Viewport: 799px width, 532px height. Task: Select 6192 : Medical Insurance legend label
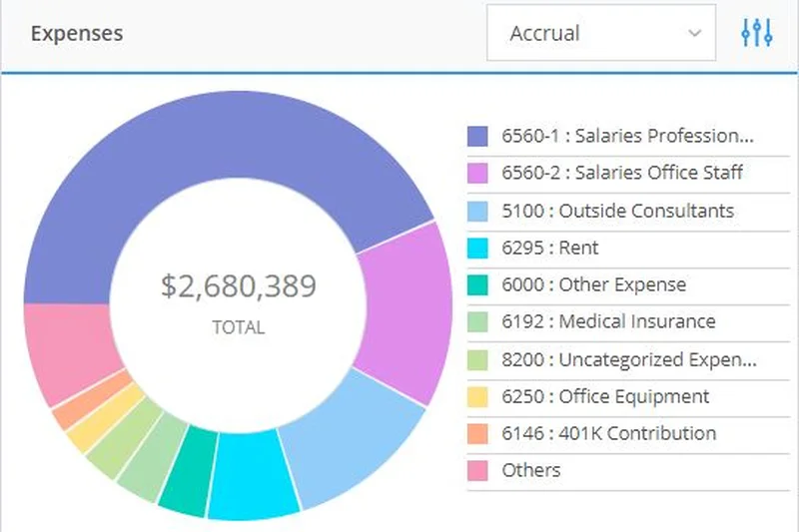tap(608, 321)
